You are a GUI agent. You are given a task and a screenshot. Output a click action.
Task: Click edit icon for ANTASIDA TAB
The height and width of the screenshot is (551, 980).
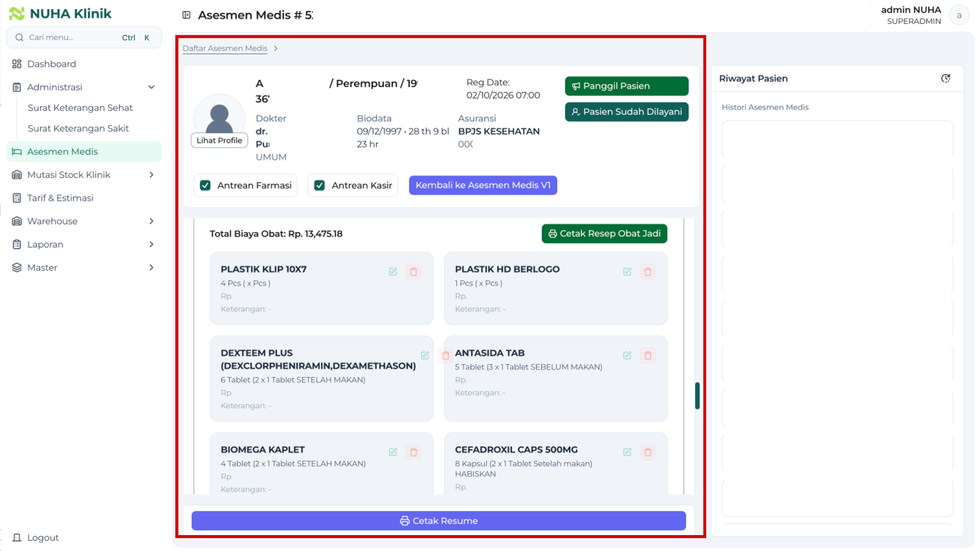[627, 356]
